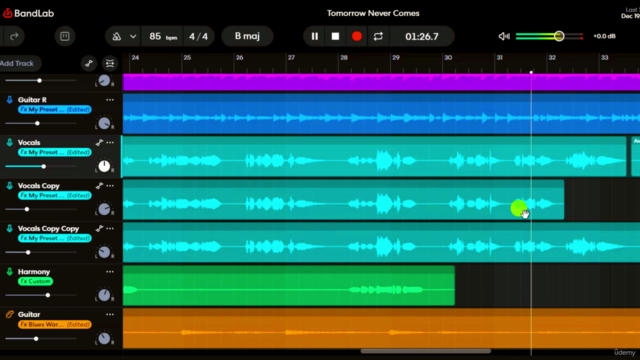This screenshot has height=360, width=640.
Task: Click the BandLab logo
Action: click(x=29, y=13)
